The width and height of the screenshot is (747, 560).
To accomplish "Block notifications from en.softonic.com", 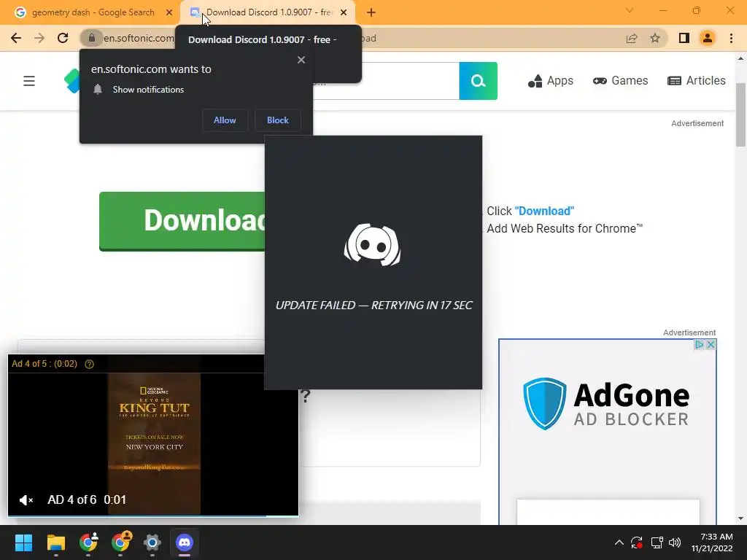I will click(278, 120).
